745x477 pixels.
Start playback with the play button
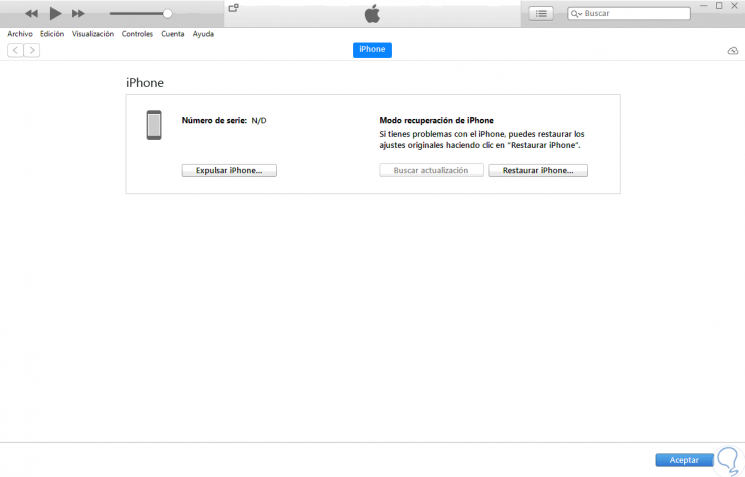pos(55,13)
